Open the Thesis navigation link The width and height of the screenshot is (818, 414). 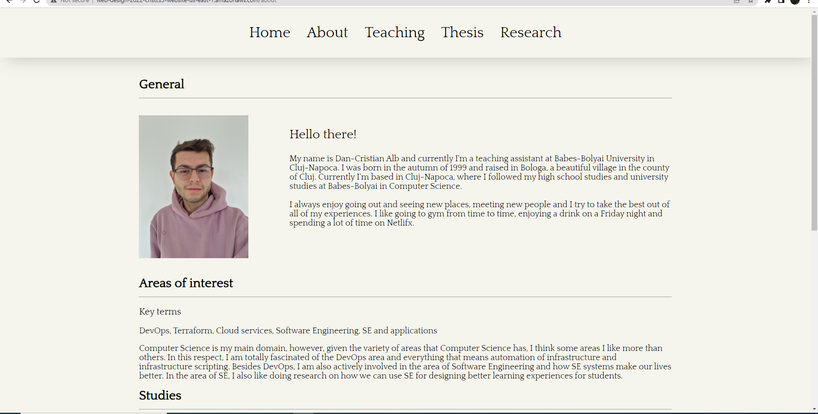pyautogui.click(x=462, y=32)
